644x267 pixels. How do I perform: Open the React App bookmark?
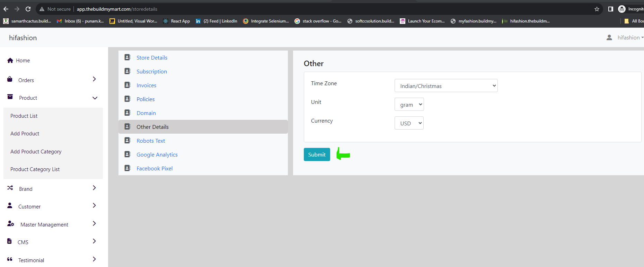177,21
